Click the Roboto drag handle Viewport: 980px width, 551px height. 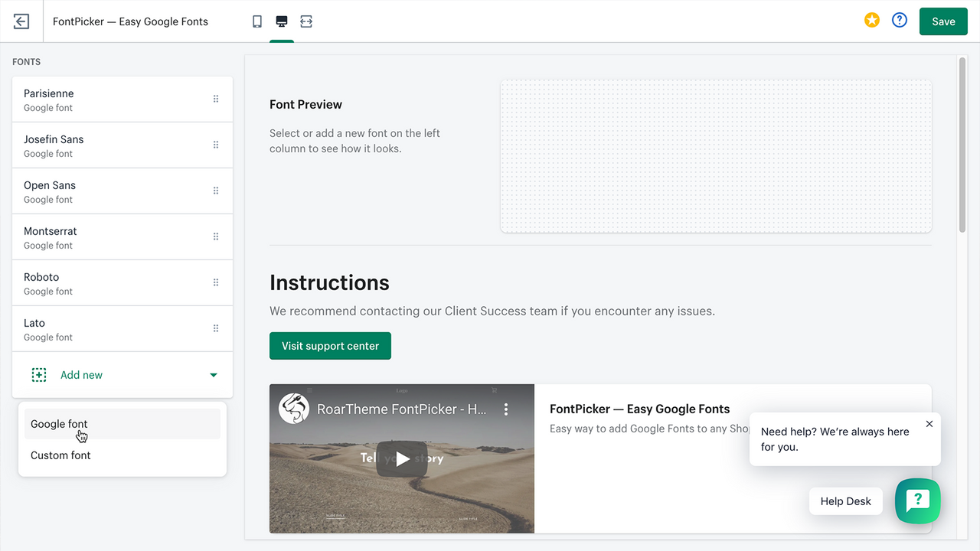coord(216,282)
